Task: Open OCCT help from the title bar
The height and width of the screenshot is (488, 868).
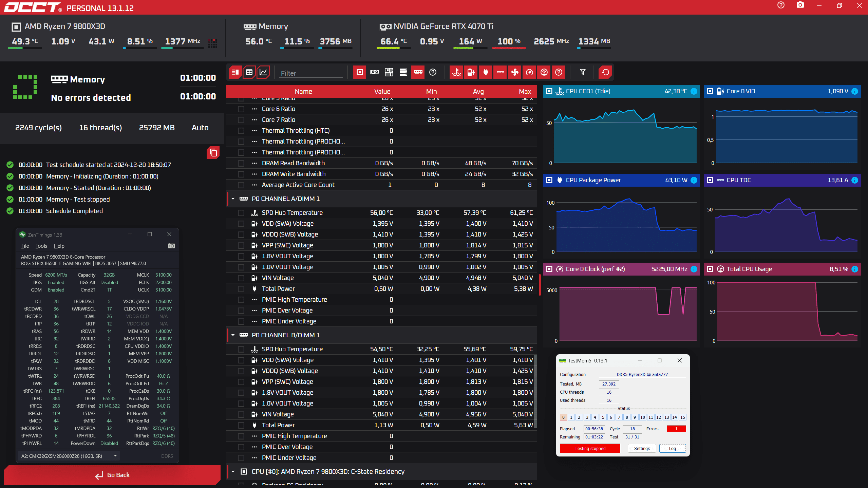Action: tap(781, 5)
